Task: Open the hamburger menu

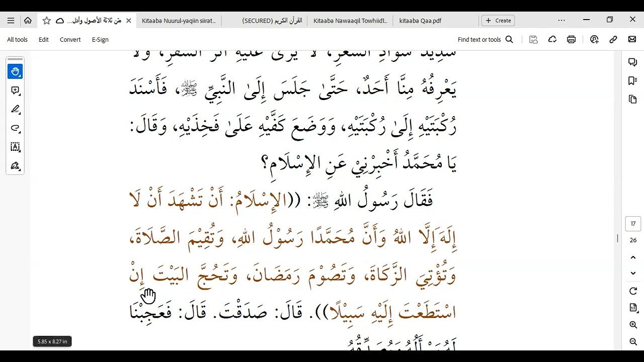Action: [x=11, y=21]
